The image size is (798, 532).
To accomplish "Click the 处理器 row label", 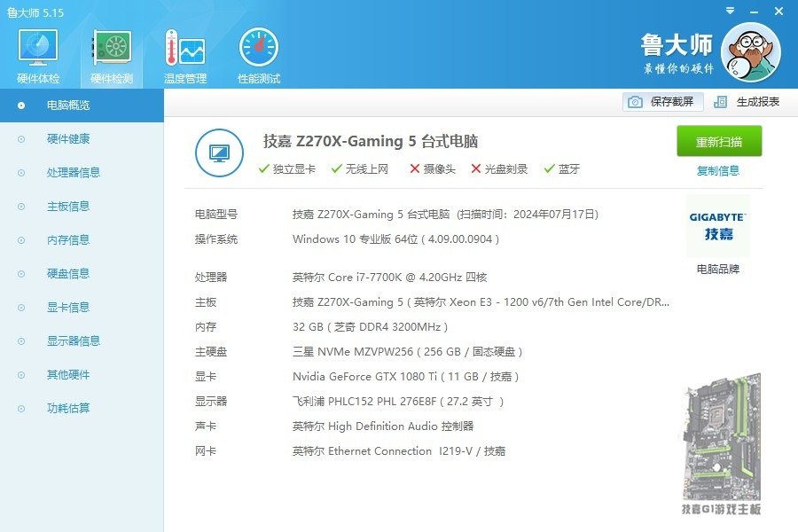I will point(211,278).
